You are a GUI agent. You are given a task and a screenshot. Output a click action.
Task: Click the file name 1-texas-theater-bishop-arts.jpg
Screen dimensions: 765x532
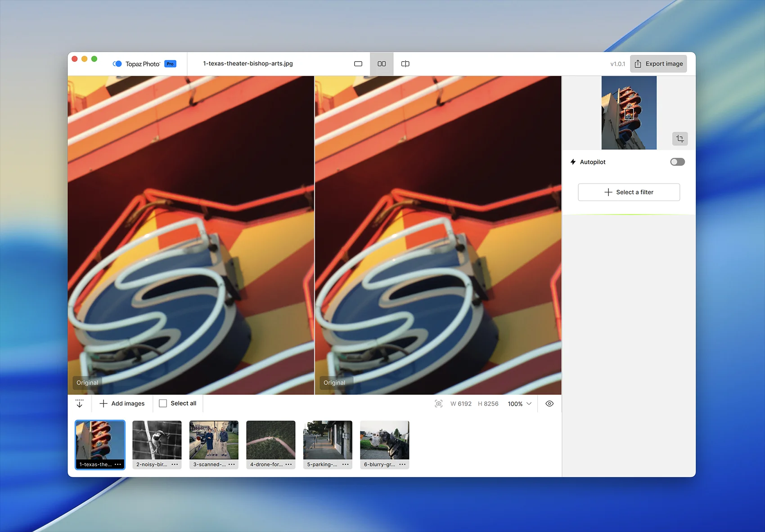(248, 63)
